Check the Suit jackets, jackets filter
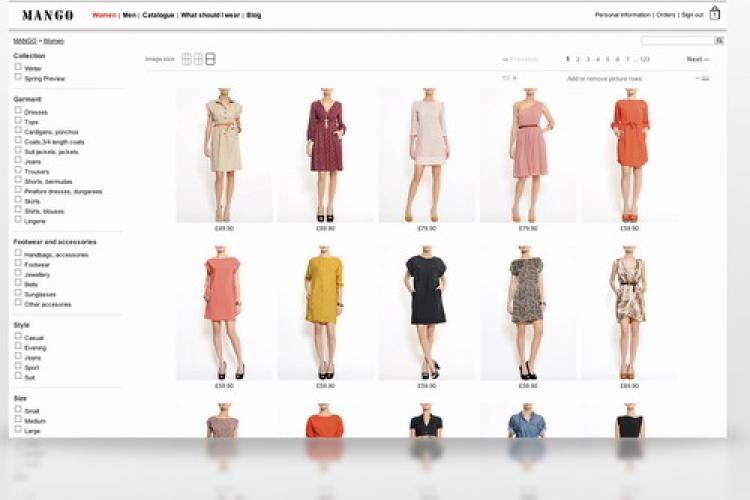This screenshot has width=750, height=500. tap(18, 150)
